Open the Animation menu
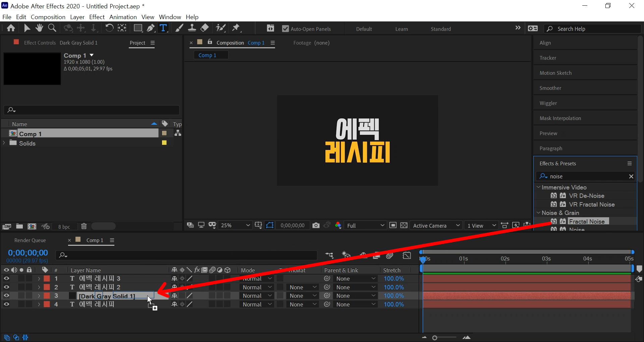644x342 pixels. pos(123,17)
